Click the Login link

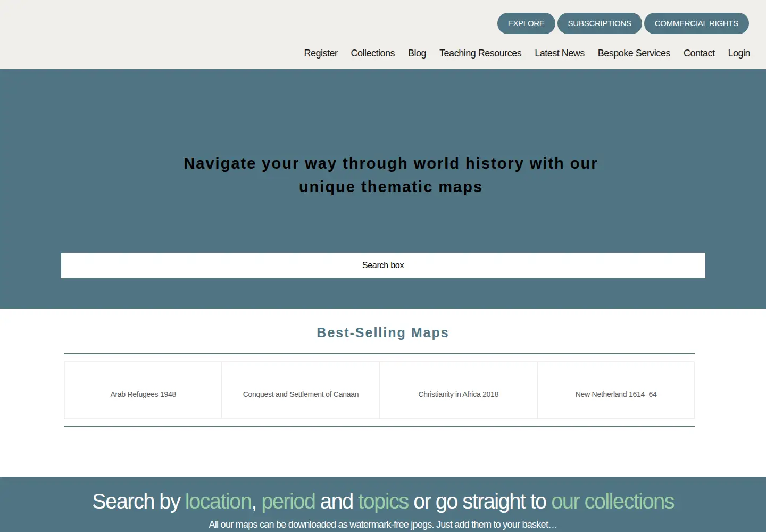(x=739, y=53)
